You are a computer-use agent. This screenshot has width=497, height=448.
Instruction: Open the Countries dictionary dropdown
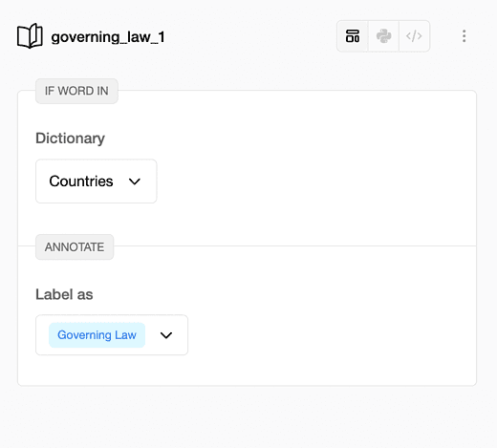pos(97,181)
